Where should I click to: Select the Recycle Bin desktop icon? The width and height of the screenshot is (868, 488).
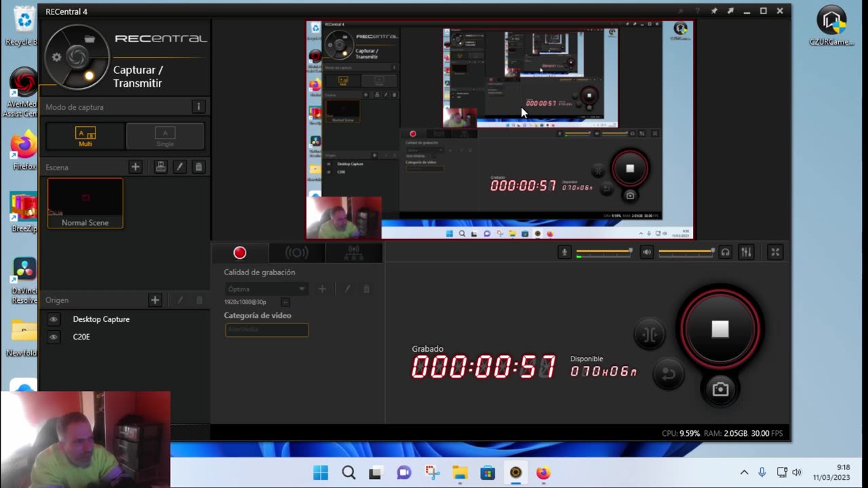coord(22,26)
